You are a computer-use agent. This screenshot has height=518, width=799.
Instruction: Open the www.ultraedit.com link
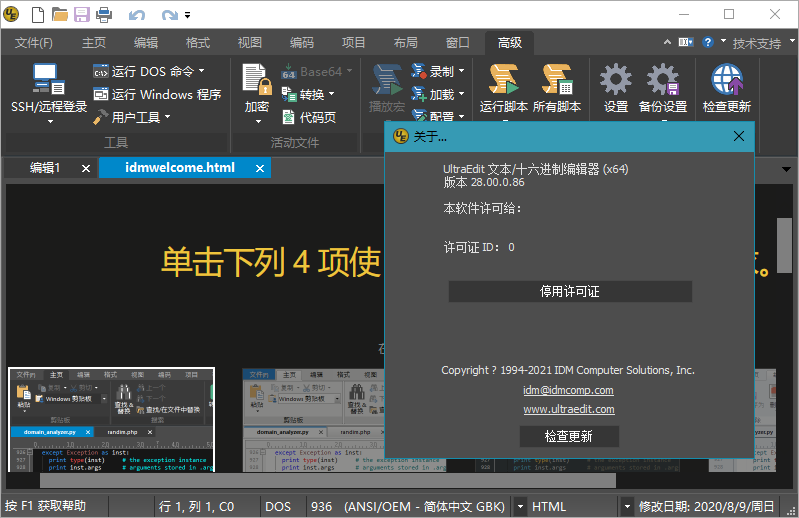(569, 409)
